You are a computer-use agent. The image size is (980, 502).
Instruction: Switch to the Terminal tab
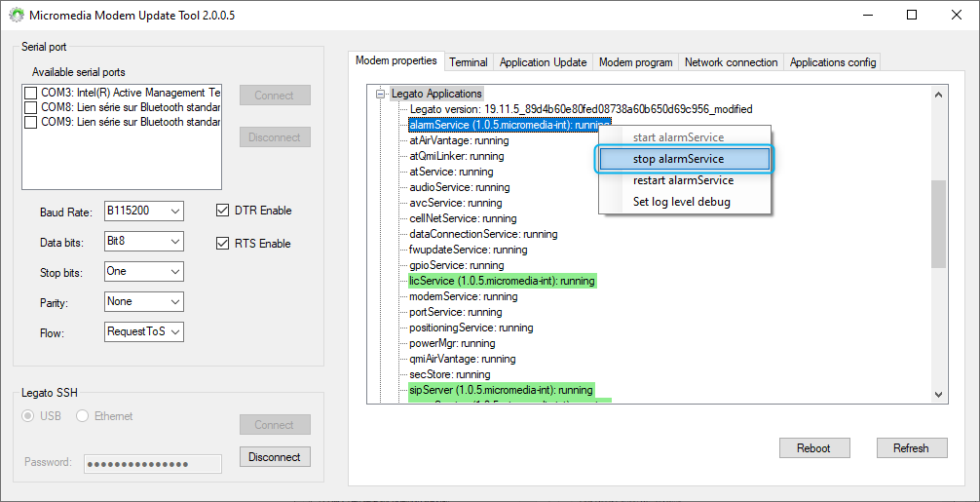pyautogui.click(x=468, y=62)
